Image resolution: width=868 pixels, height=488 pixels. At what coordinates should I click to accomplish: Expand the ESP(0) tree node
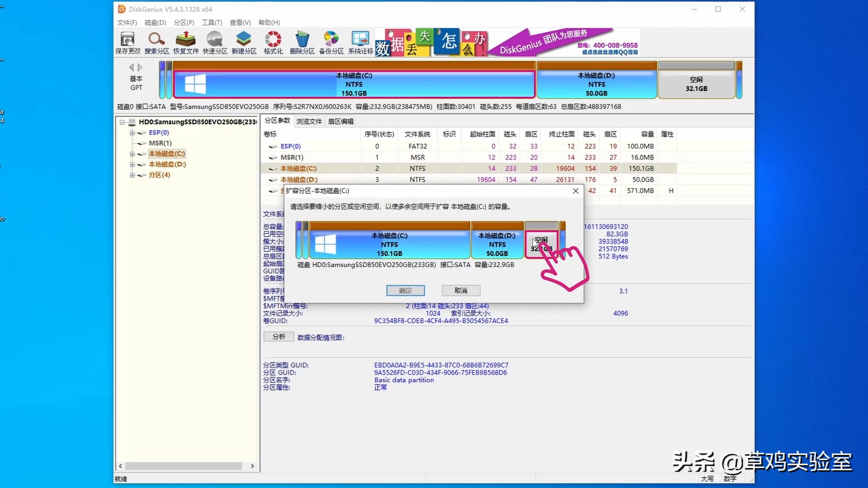[x=132, y=133]
